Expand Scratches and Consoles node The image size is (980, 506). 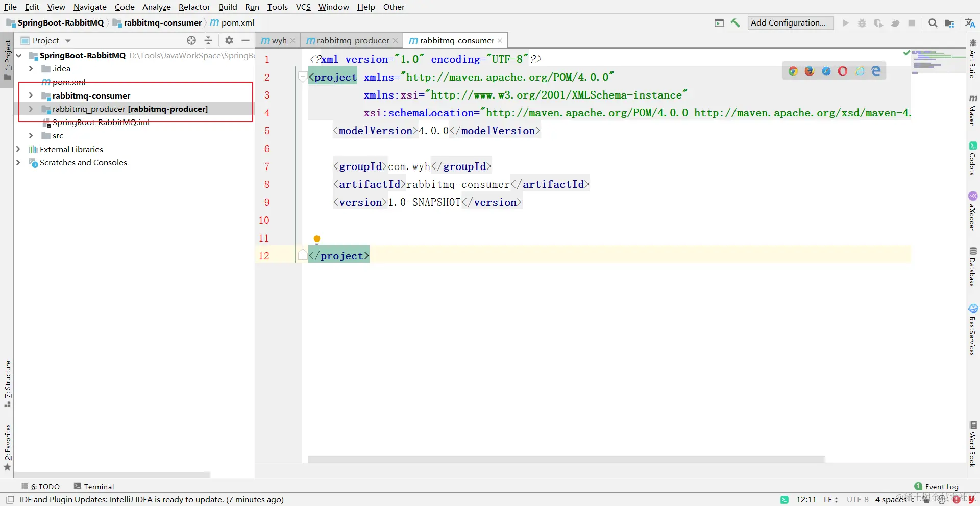click(x=18, y=162)
